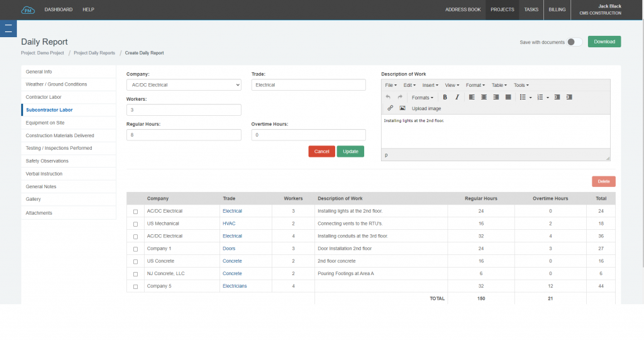This screenshot has height=340, width=644.
Task: Select Safety Observations section
Action: pyautogui.click(x=69, y=161)
